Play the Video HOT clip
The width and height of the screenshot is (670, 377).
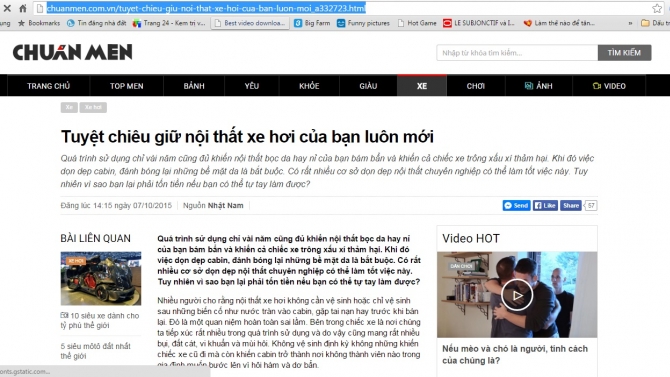[x=517, y=295]
